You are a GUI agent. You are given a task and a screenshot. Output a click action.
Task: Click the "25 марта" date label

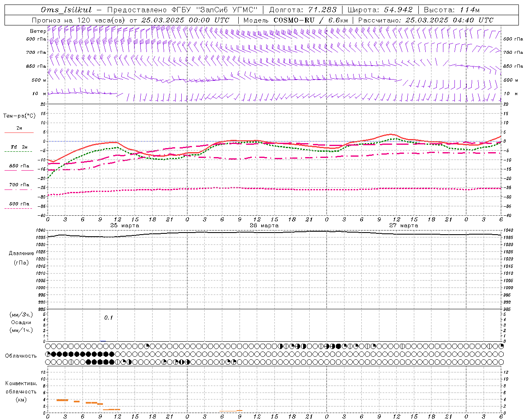(125, 226)
